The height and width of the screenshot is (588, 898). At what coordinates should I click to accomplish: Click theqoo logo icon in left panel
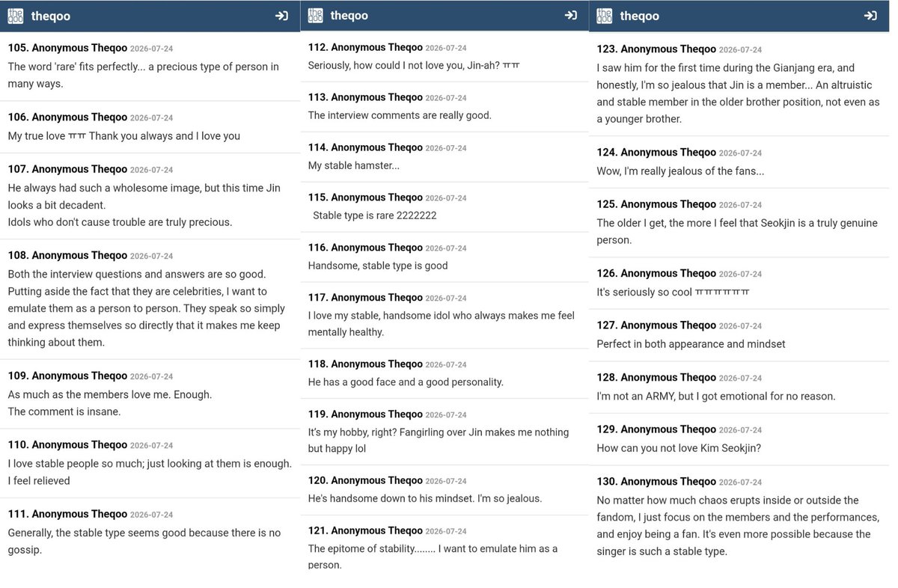point(16,16)
